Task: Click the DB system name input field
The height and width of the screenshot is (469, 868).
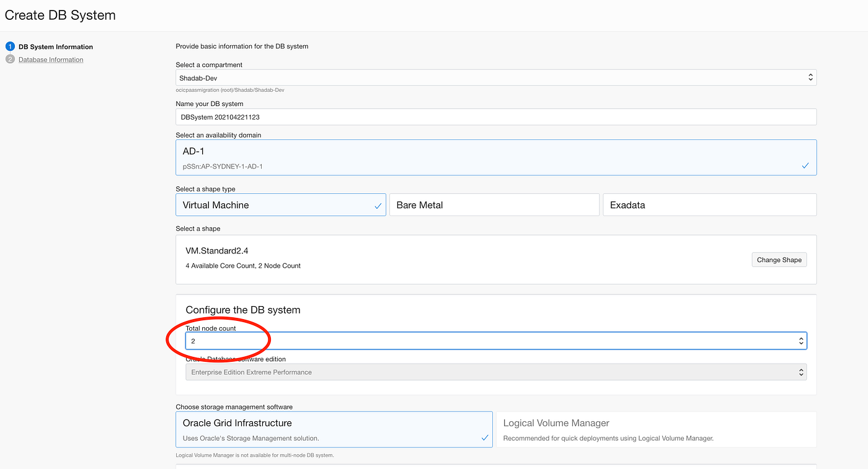Action: pyautogui.click(x=496, y=116)
